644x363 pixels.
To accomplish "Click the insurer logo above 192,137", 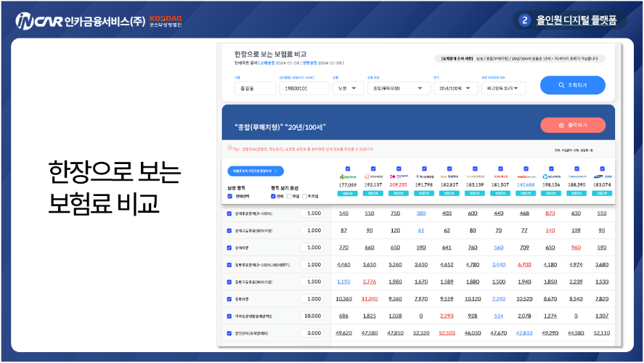I will pyautogui.click(x=373, y=176).
